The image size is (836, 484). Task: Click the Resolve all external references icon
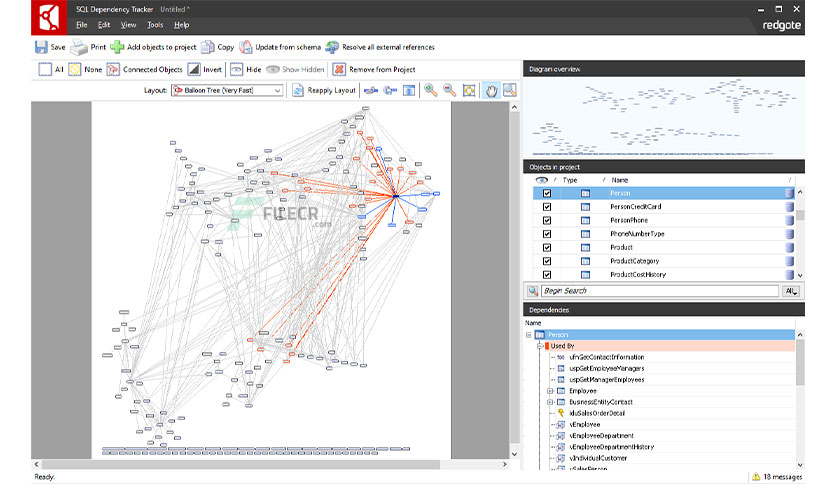[x=332, y=47]
